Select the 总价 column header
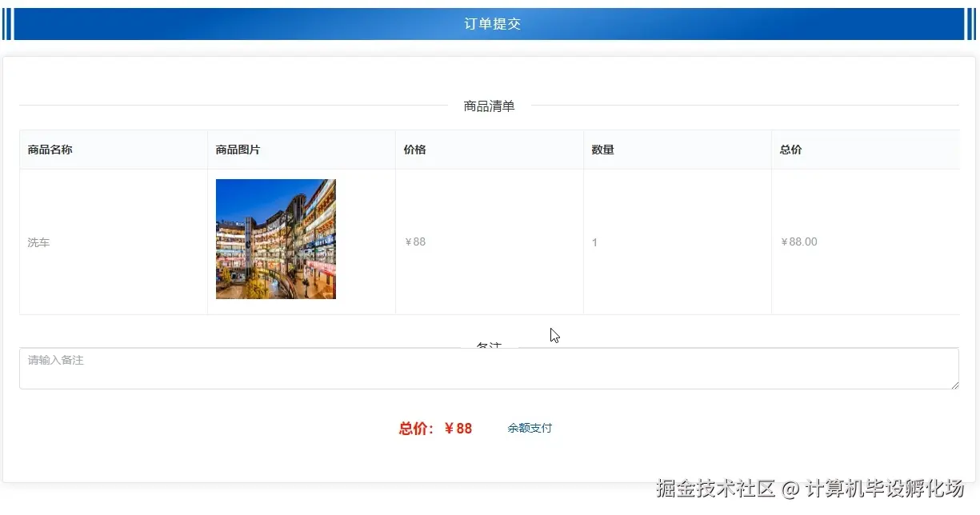This screenshot has height=515, width=980. (x=790, y=149)
